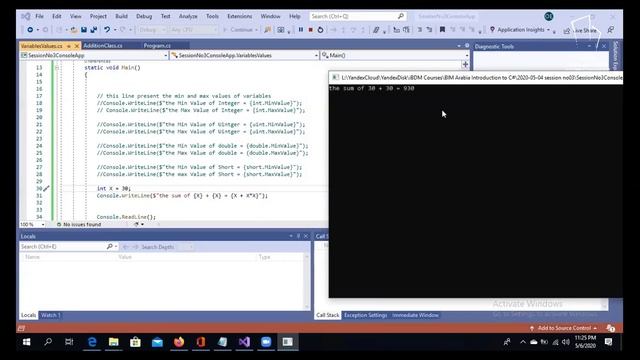Restart debugging with circular arrow icon

(x=320, y=30)
